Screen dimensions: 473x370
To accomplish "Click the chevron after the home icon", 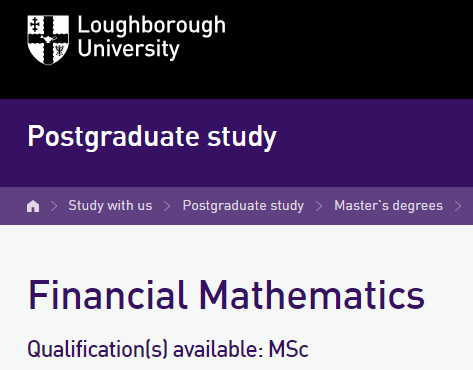I will point(54,206).
